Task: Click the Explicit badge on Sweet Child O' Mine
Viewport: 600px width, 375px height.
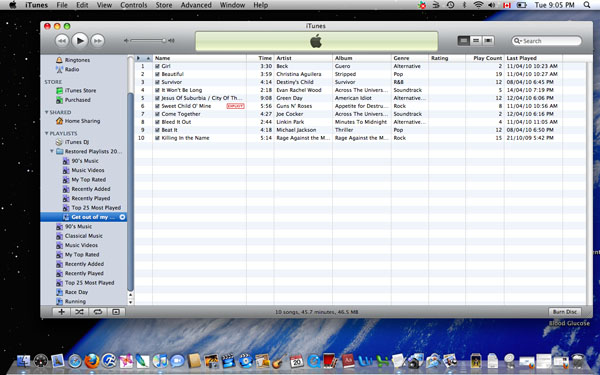Action: [235, 106]
